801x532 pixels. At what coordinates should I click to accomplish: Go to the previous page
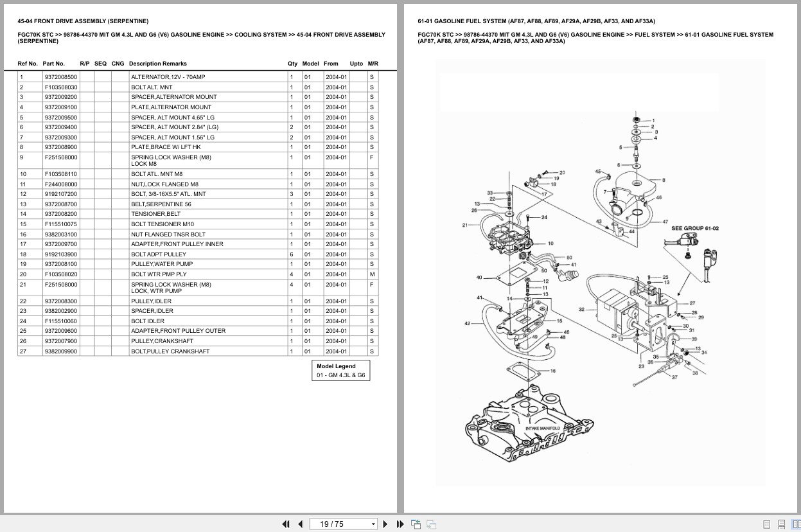pyautogui.click(x=300, y=524)
